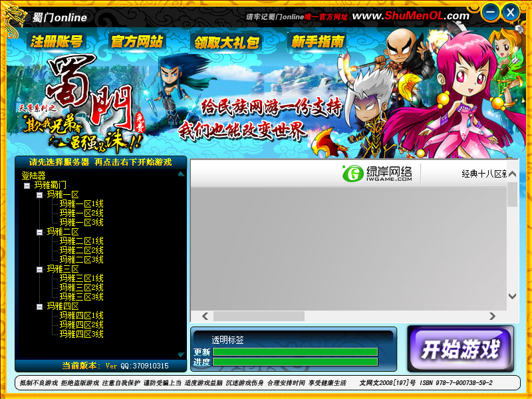Open the 官方网站 official website link

(x=137, y=42)
